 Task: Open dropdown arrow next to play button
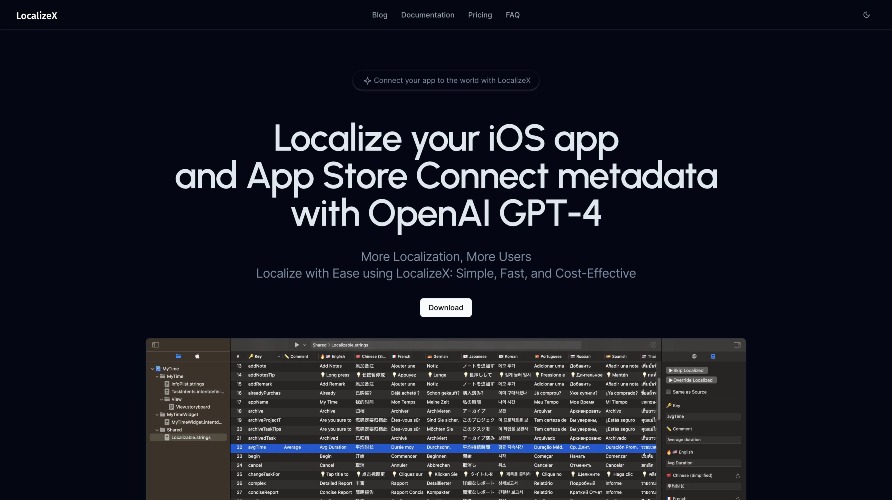304,345
